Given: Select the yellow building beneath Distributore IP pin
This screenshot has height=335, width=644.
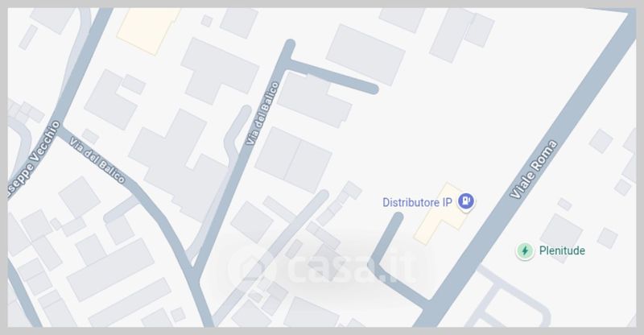Looking at the screenshot, I should pos(441,213).
